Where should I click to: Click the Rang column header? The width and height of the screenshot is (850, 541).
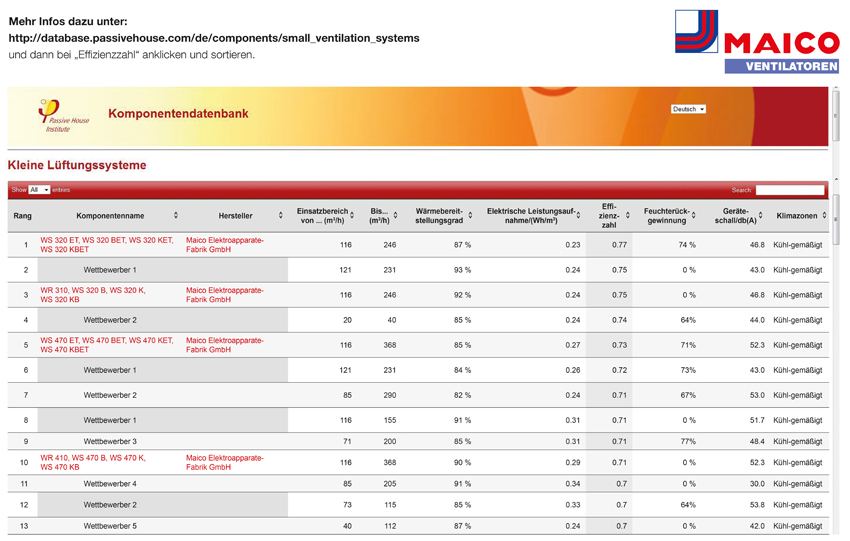pos(22,216)
